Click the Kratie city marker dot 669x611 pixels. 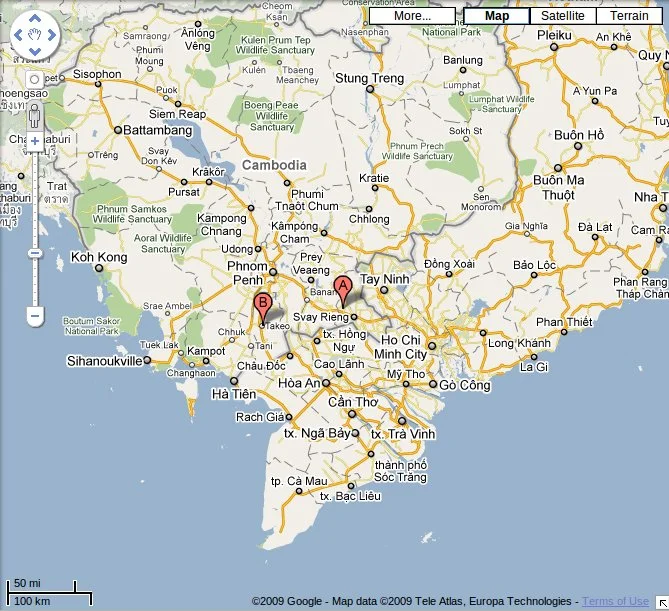[375, 188]
